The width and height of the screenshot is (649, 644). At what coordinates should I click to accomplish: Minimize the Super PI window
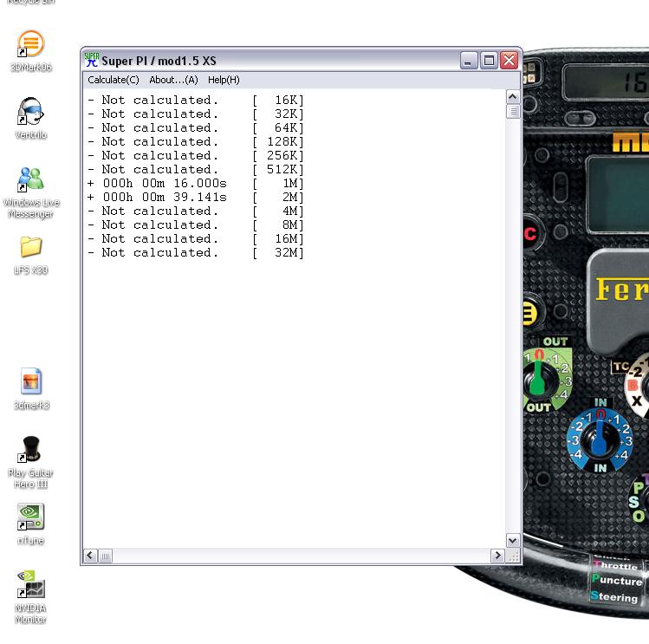click(469, 61)
